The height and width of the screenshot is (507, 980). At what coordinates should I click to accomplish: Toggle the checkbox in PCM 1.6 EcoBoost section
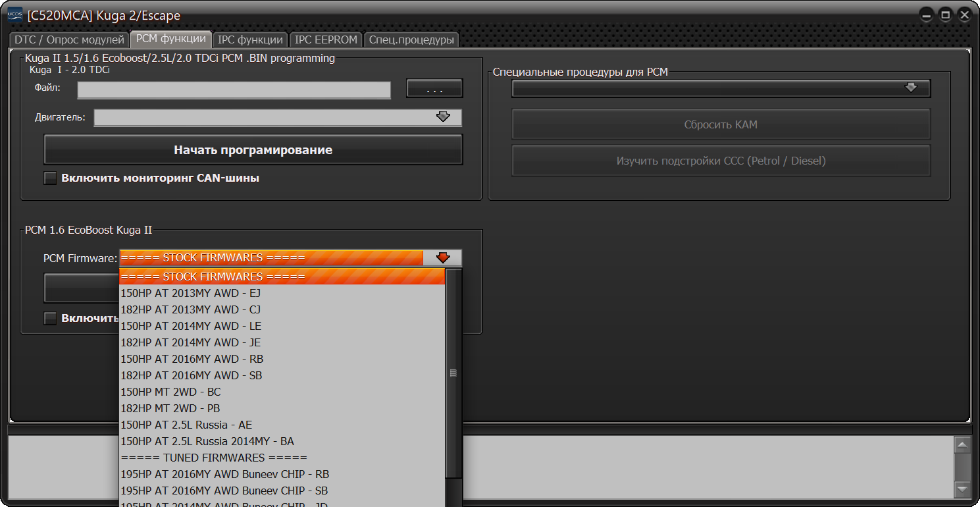pos(50,319)
